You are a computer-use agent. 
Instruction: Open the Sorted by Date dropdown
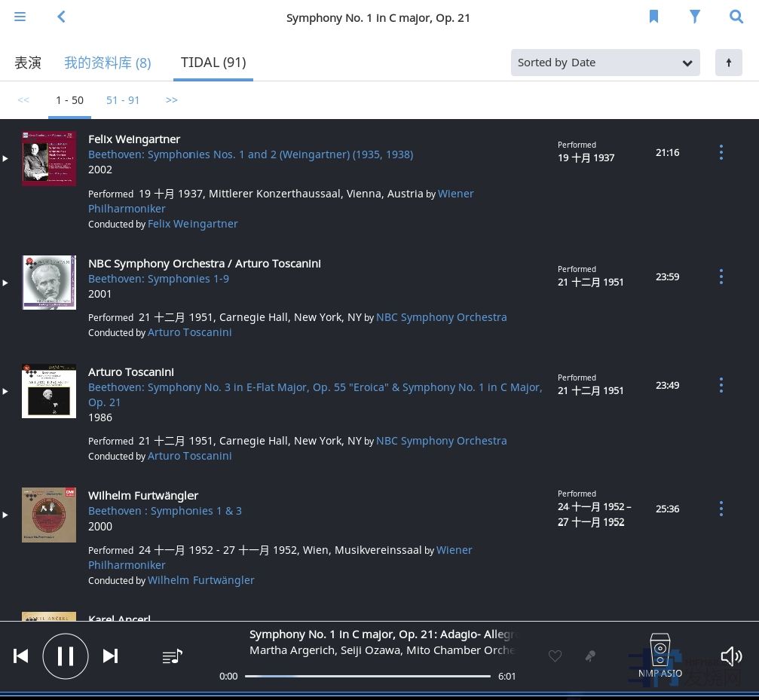[x=604, y=63]
